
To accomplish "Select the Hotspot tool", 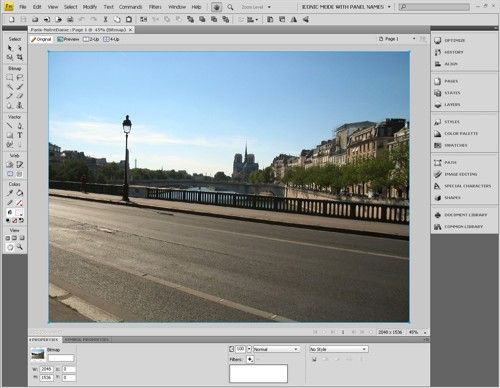I will point(10,165).
